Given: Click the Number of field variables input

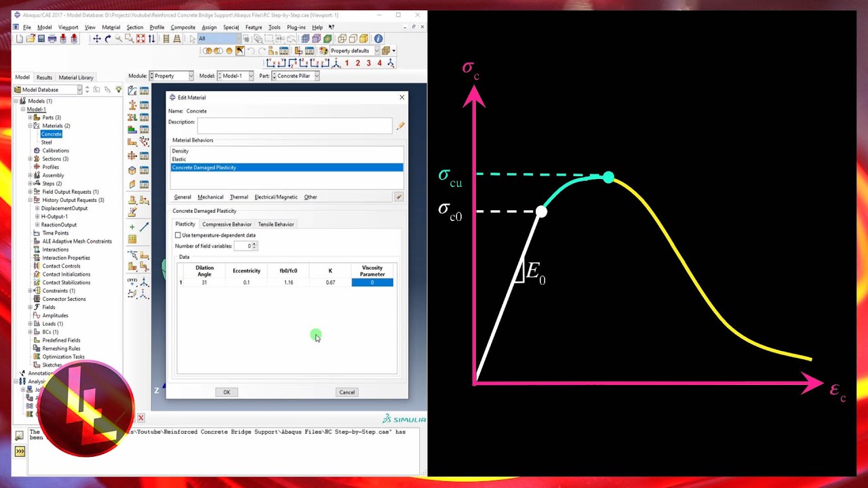Looking at the screenshot, I should tap(243, 246).
